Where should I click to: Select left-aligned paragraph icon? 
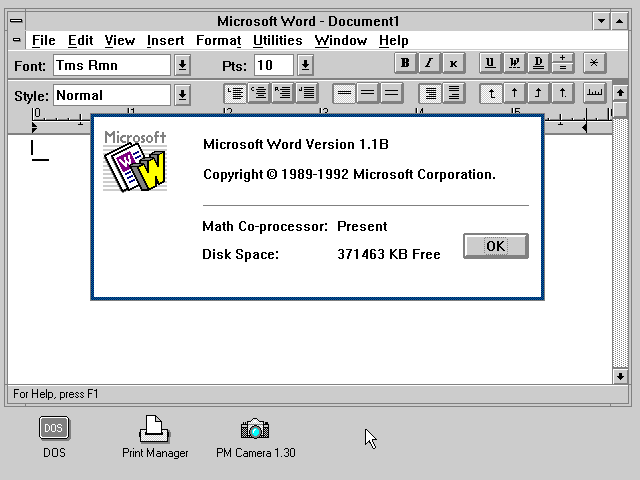[235, 93]
